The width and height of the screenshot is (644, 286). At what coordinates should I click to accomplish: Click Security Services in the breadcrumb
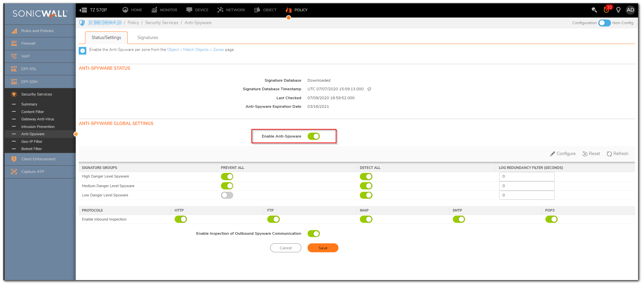162,23
